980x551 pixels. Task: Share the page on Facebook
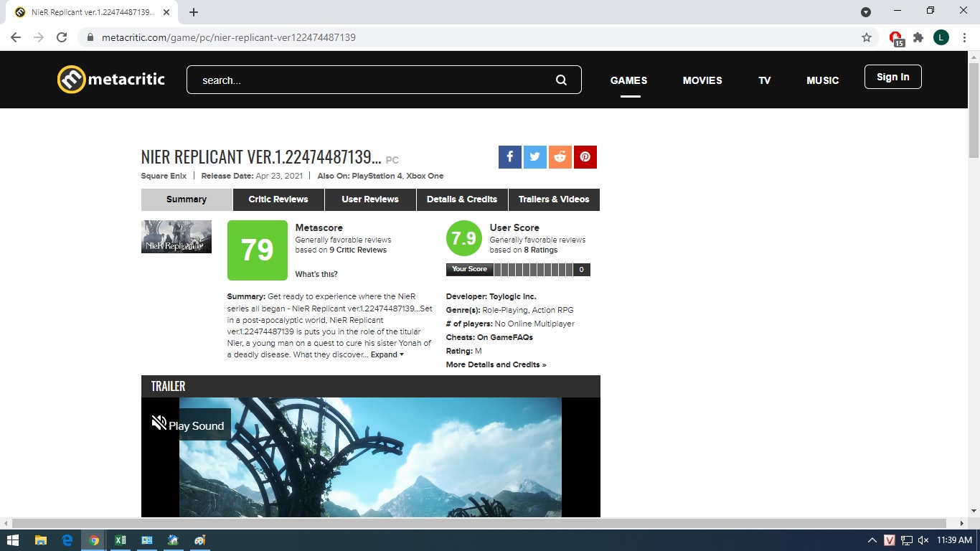tap(510, 157)
